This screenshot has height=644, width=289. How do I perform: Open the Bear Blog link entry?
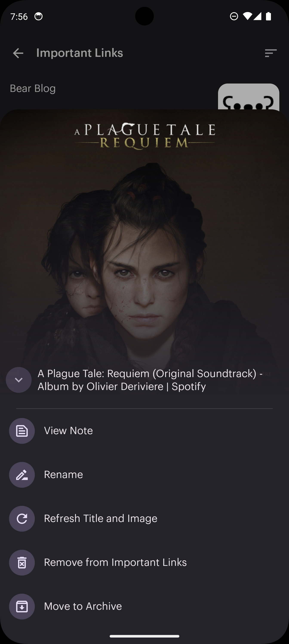pos(33,88)
